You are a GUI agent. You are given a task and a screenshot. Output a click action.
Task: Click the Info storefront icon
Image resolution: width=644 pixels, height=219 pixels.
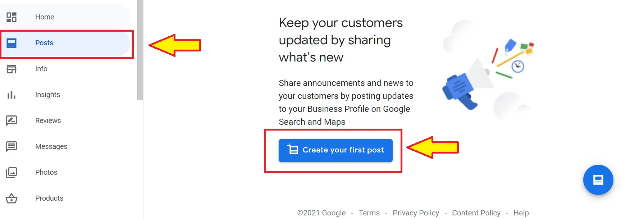click(x=12, y=69)
